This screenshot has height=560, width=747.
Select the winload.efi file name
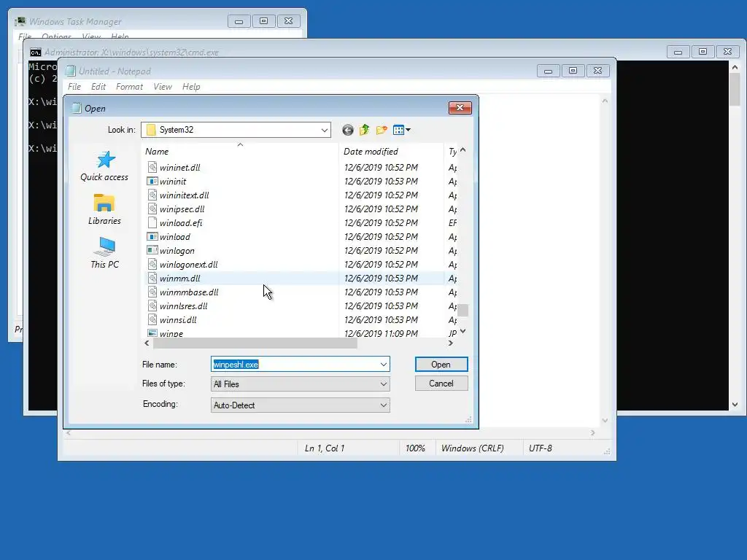(181, 223)
